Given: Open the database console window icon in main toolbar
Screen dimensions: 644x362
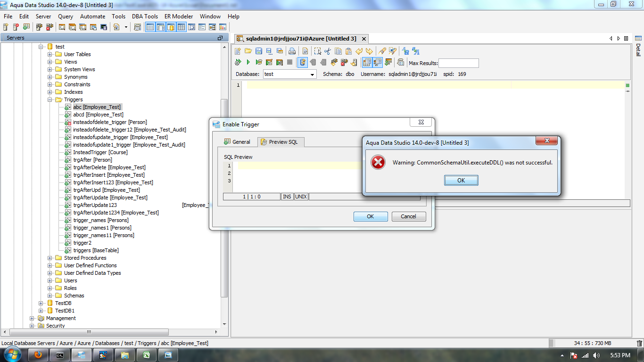Looking at the screenshot, I should (x=104, y=27).
